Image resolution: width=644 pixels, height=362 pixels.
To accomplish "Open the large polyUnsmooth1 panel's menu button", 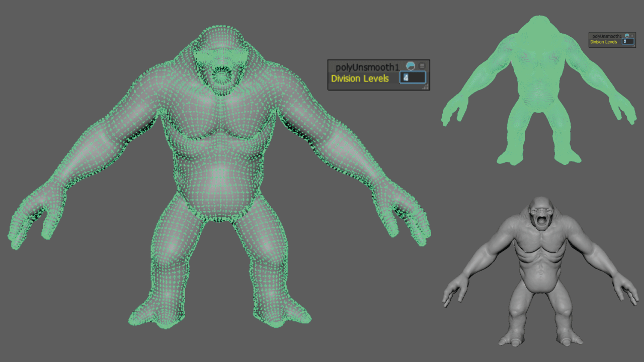I will pos(422,66).
